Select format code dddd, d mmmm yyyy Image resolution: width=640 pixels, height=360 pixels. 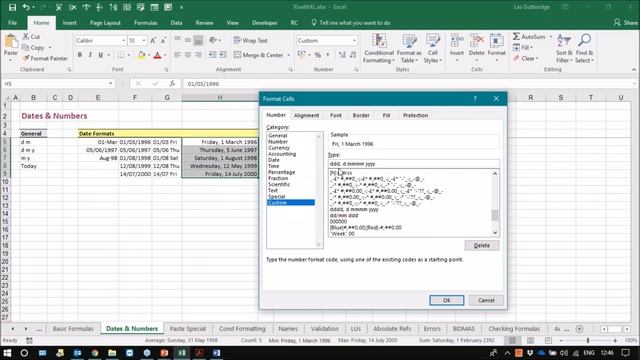(354, 209)
